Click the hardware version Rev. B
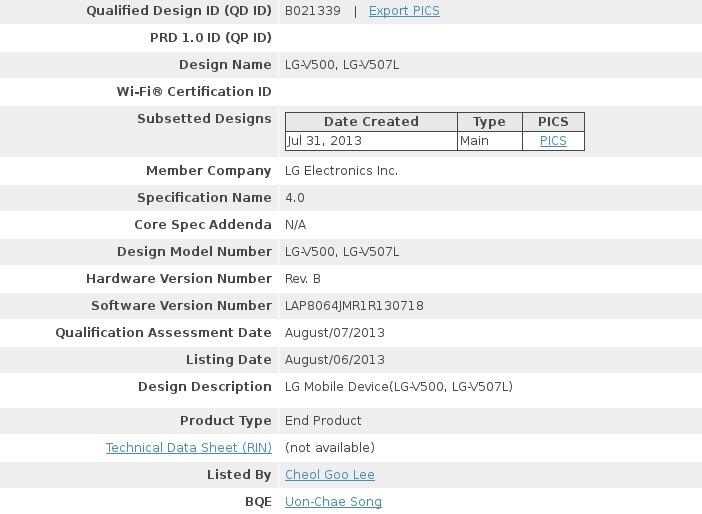This screenshot has width=702, height=514. tap(303, 279)
